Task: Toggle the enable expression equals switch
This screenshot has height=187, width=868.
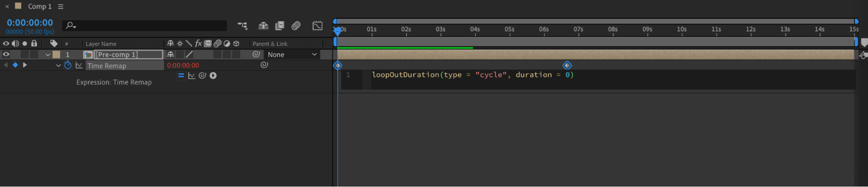Action: (181, 76)
